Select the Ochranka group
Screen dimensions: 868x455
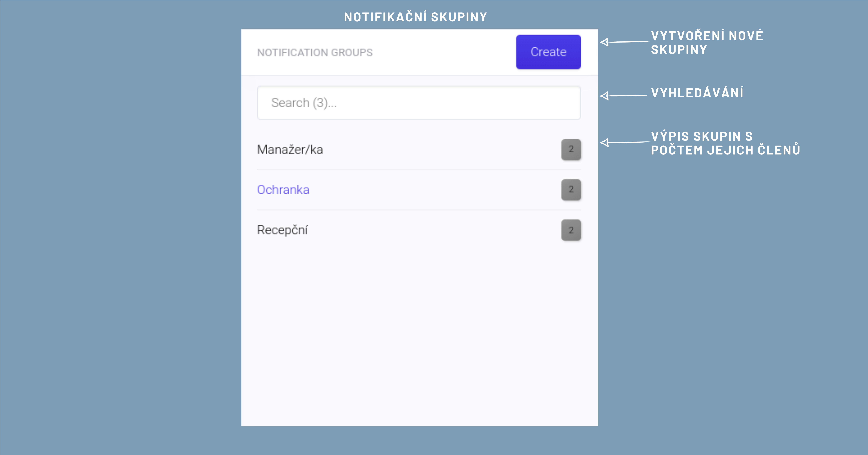[283, 190]
